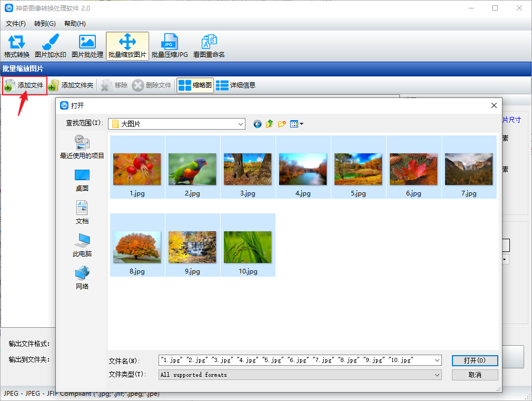Click the 此电脑 sidebar location

(82, 245)
